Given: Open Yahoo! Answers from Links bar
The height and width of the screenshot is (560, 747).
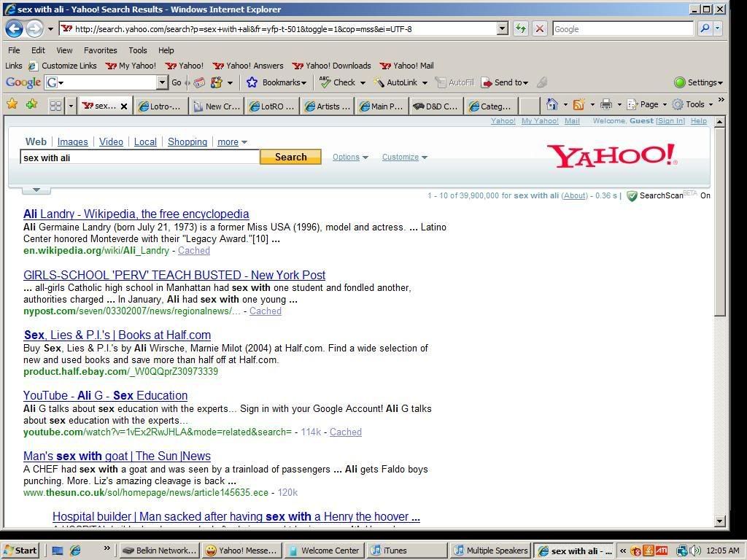Looking at the screenshot, I should click(248, 66).
